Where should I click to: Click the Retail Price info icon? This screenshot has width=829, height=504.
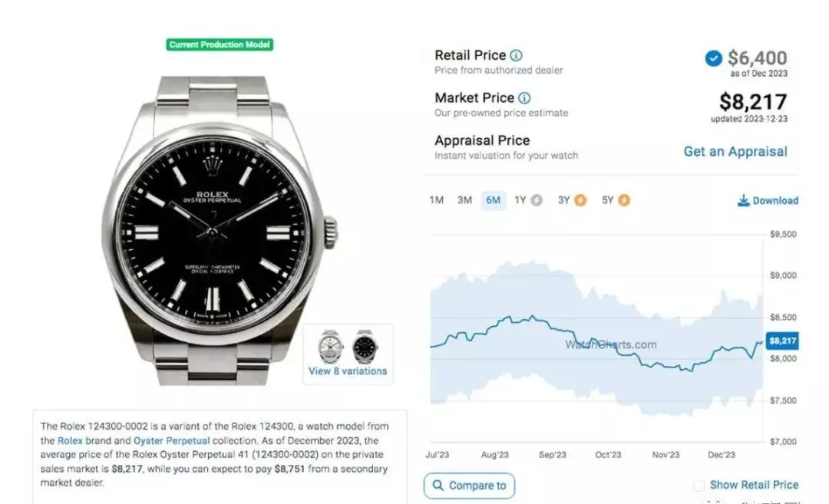pyautogui.click(x=517, y=55)
